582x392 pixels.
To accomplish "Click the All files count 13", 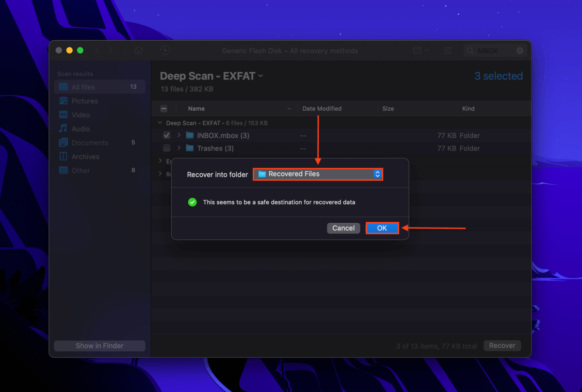I will coord(133,87).
